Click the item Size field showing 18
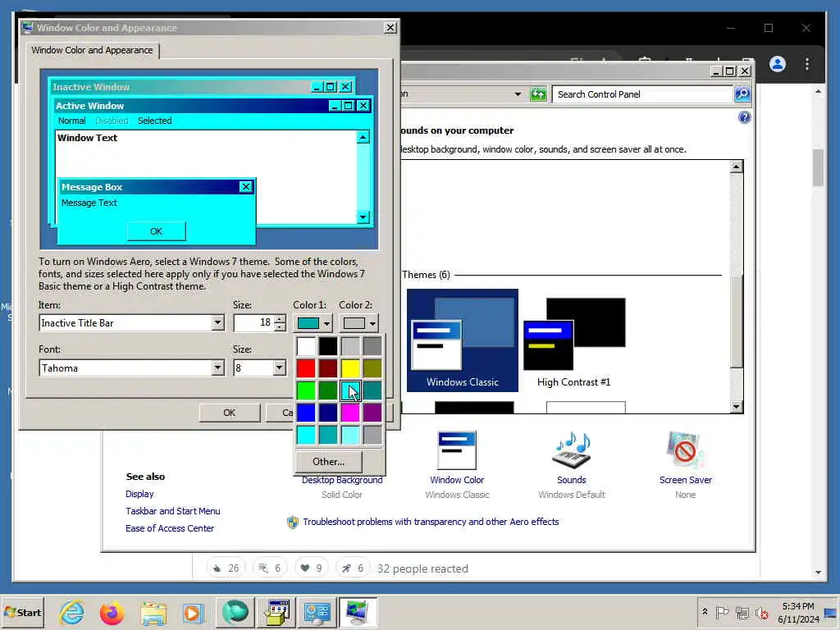Screen dimensions: 840x630 coord(253,323)
